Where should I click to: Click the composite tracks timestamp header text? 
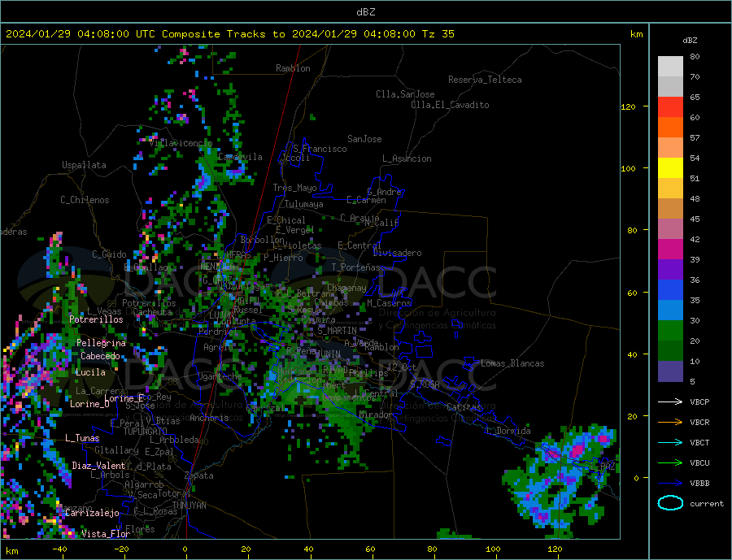(229, 34)
